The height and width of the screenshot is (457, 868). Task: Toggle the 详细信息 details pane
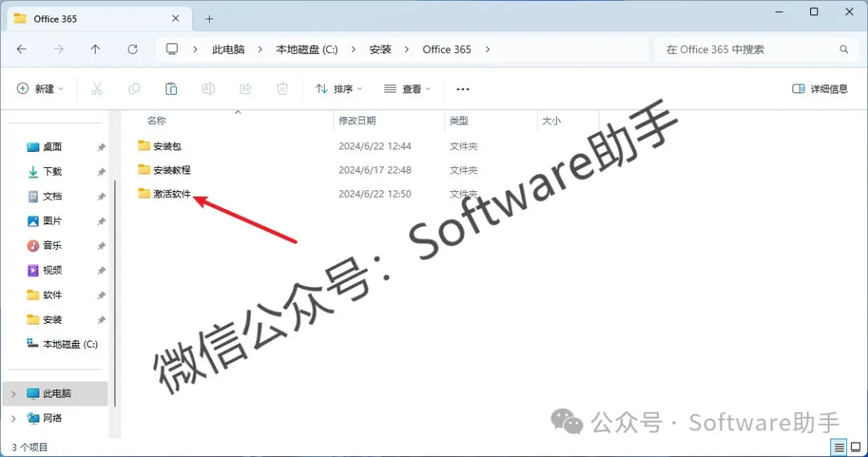(820, 88)
